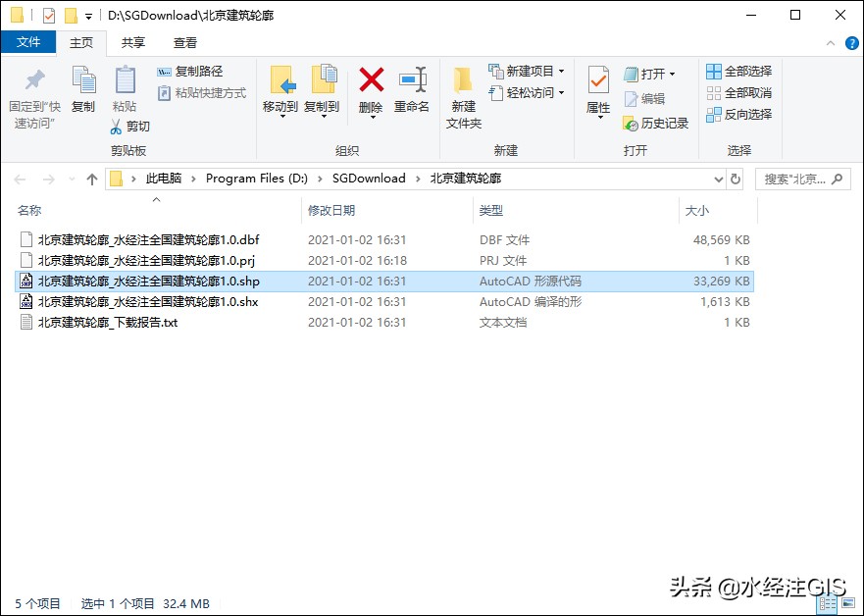Click SGDownload in the address breadcrumb
The height and width of the screenshot is (616, 864).
pos(370,179)
